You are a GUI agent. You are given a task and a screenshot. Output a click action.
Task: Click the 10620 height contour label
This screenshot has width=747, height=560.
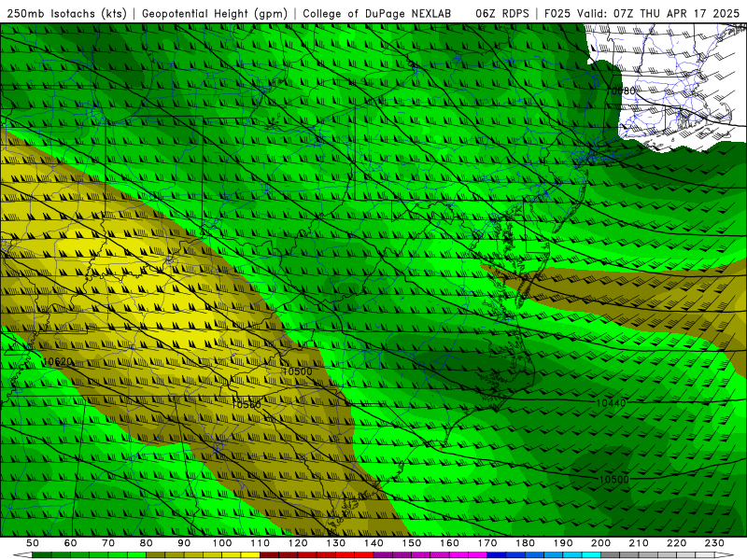(57, 361)
